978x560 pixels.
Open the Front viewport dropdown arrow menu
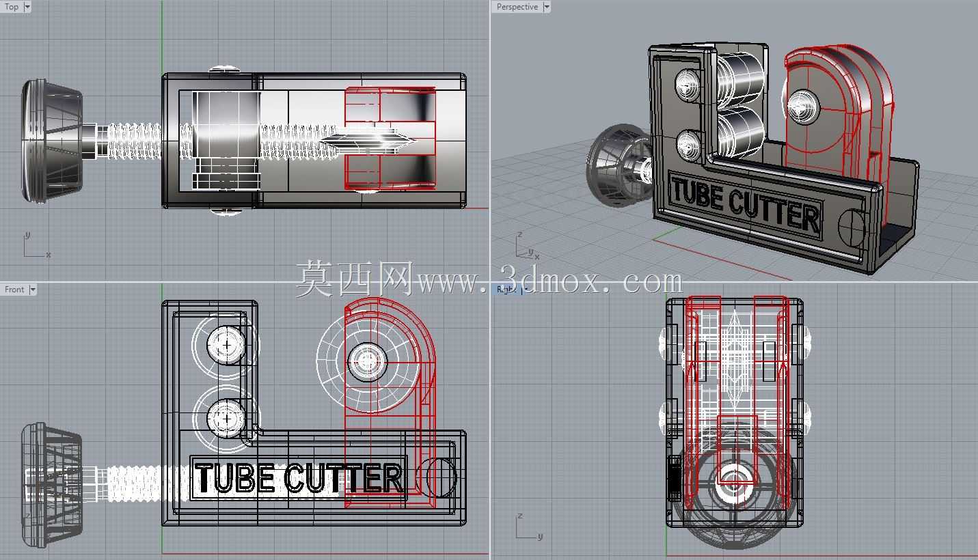[32, 290]
